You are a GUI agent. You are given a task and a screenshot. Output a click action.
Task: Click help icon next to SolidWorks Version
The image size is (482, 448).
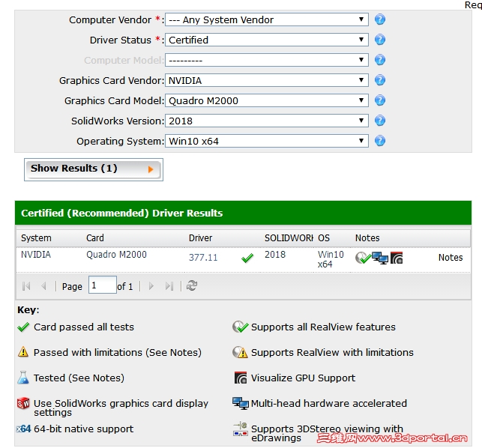click(x=380, y=121)
